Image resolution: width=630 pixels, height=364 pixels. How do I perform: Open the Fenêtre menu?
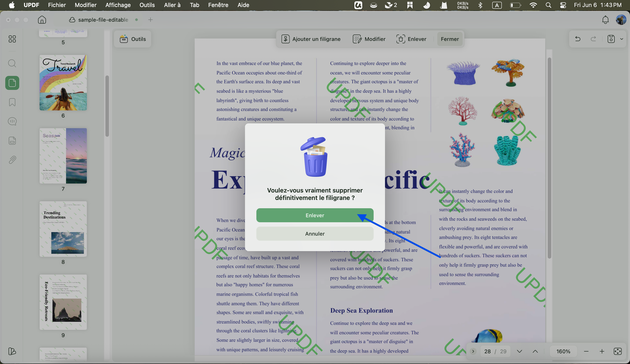coord(218,5)
